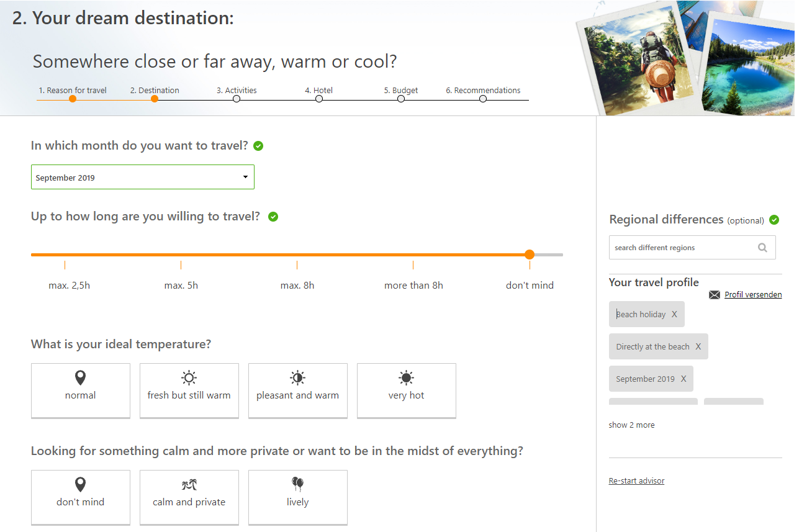Remove the Directly at the beach tag
This screenshot has height=532, width=812.
tap(698, 346)
